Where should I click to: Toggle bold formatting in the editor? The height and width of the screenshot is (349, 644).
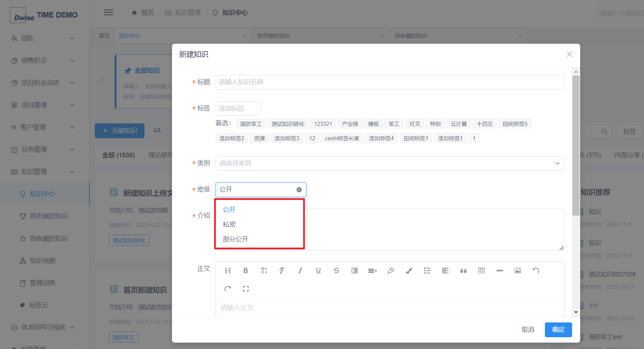(246, 271)
